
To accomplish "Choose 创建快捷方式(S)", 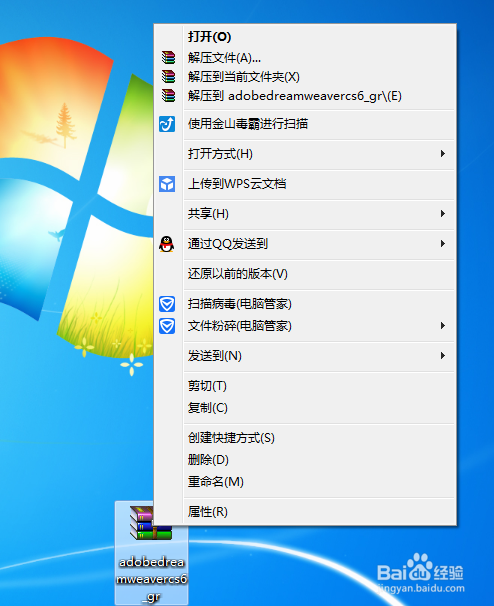I will coord(305,438).
